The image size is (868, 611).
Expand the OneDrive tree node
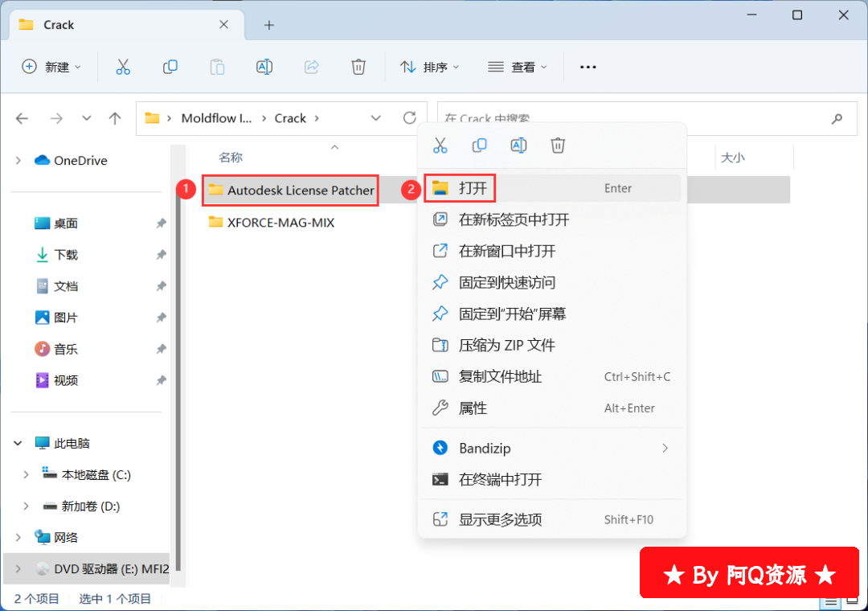pos(18,161)
